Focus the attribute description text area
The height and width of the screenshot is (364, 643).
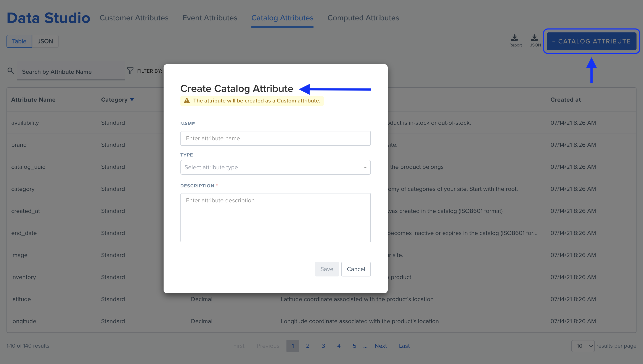(275, 217)
